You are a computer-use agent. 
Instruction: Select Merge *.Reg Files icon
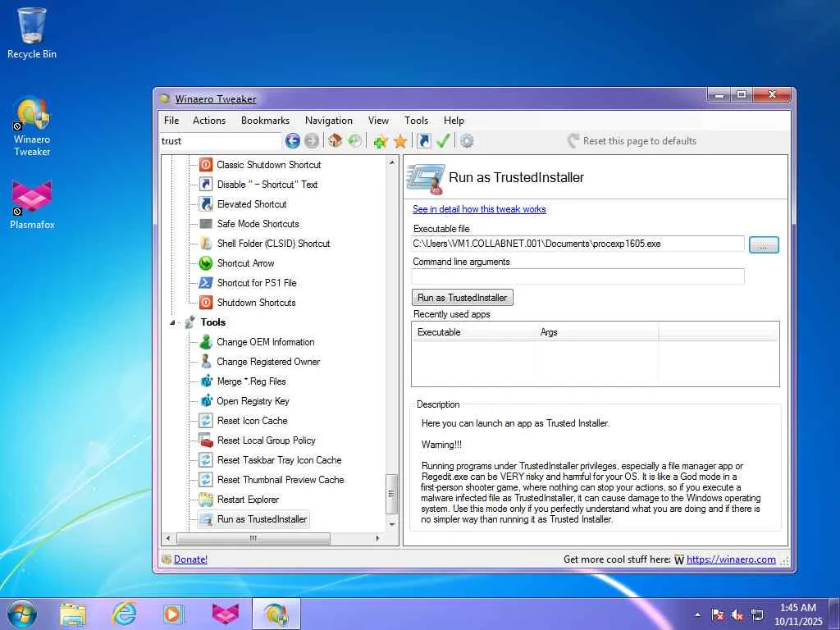(206, 381)
